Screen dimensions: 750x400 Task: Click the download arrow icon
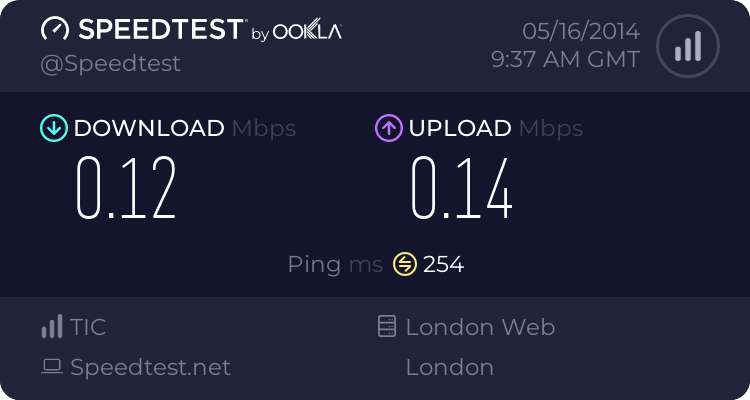point(52,128)
